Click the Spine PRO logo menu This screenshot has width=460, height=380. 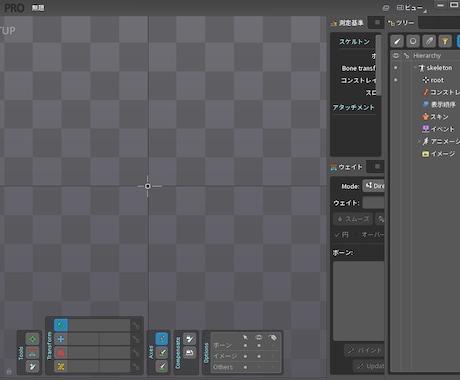pos(14,8)
